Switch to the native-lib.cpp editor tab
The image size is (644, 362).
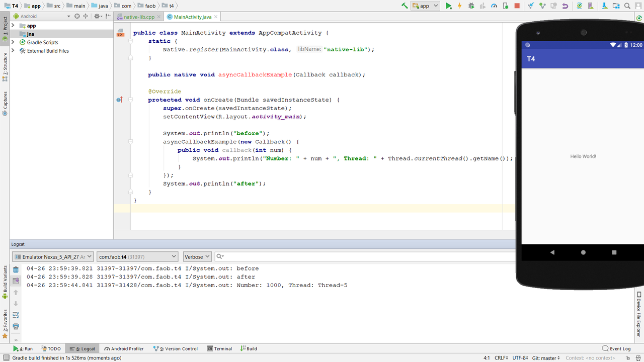click(x=139, y=17)
